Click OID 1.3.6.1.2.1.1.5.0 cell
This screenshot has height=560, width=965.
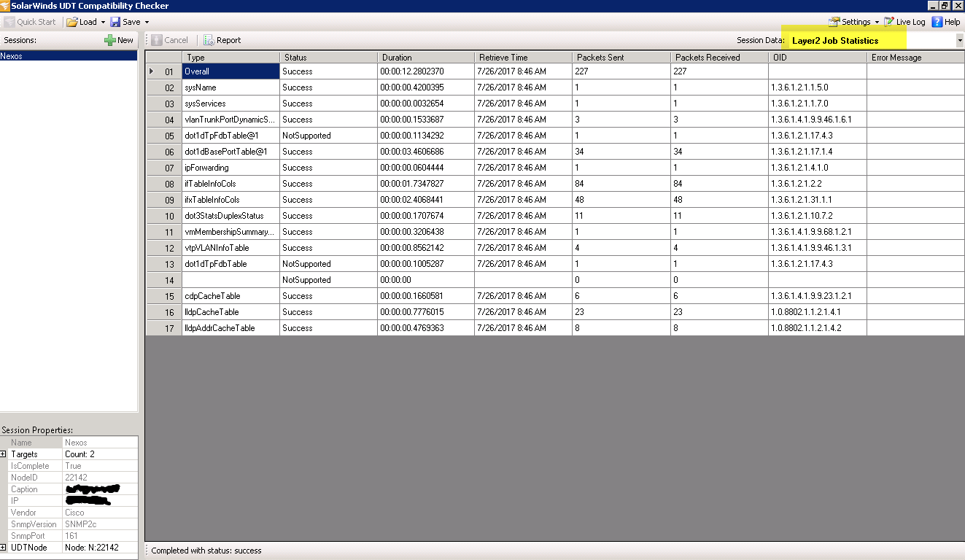818,87
